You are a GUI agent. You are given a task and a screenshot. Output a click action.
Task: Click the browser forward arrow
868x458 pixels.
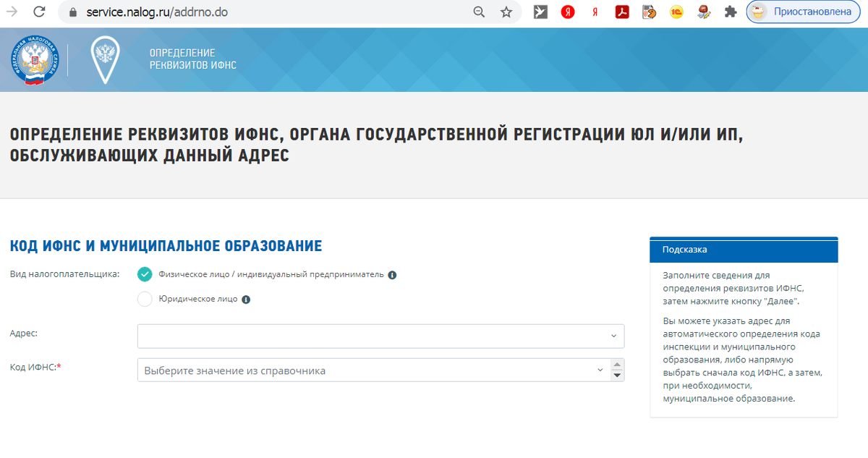click(x=12, y=12)
